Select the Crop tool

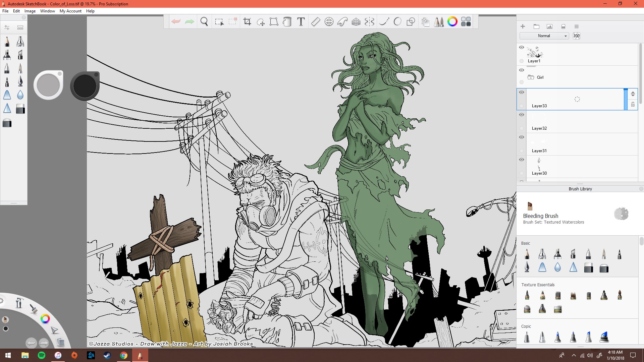click(247, 22)
